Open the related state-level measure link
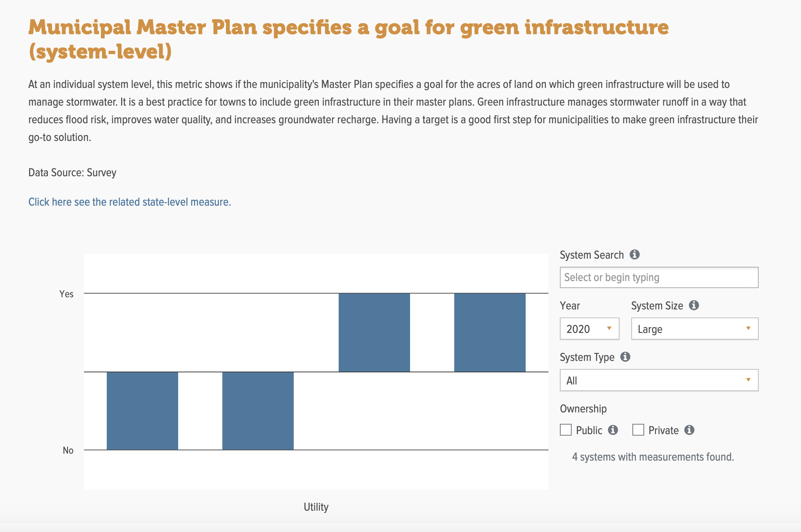The image size is (801, 532). (x=130, y=202)
